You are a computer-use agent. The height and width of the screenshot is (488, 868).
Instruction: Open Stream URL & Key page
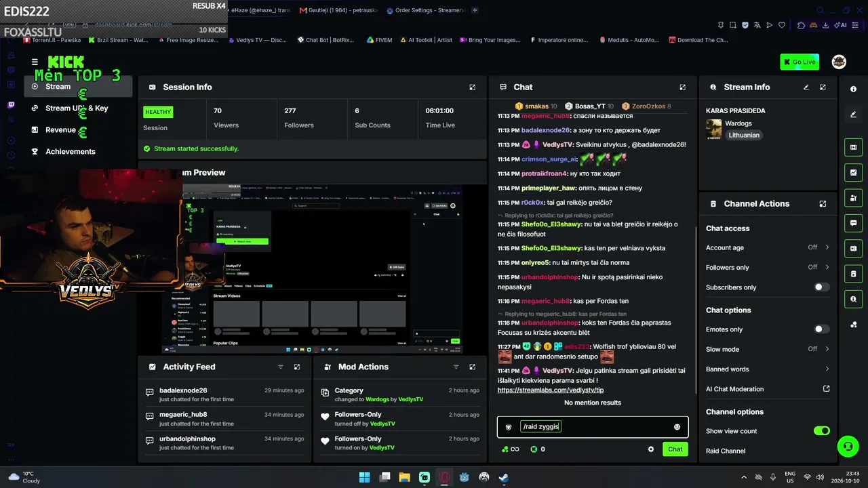tap(78, 108)
